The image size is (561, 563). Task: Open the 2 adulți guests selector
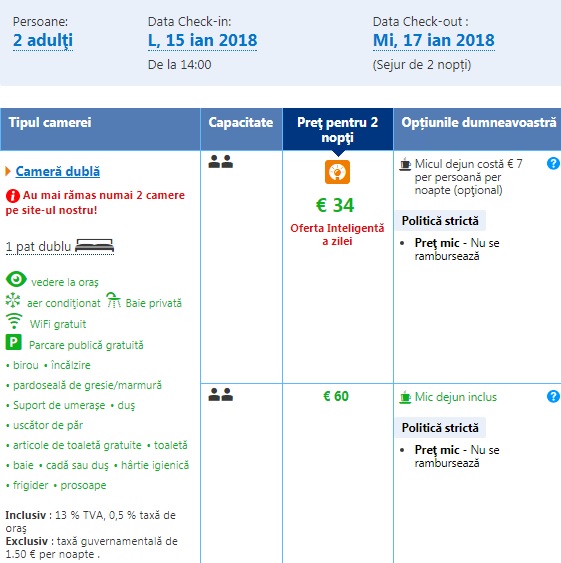click(43, 40)
